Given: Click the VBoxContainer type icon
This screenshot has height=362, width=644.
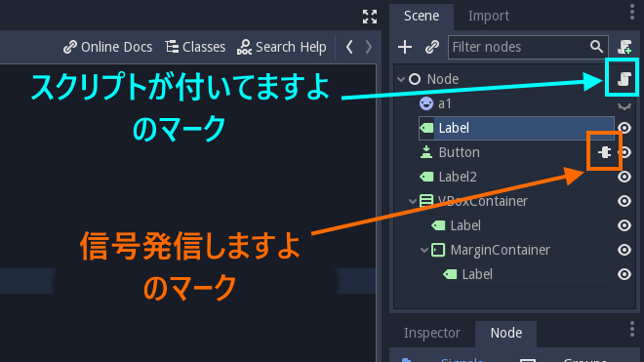Looking at the screenshot, I should (x=426, y=201).
